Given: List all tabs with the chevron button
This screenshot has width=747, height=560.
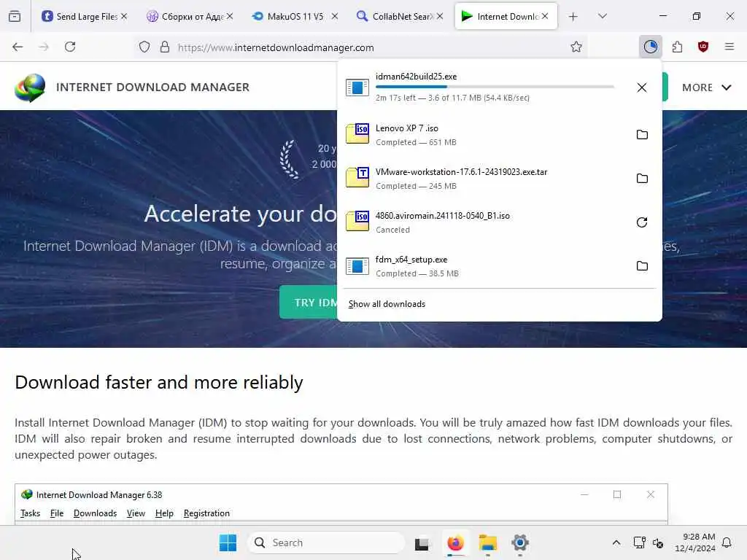Looking at the screenshot, I should (x=602, y=16).
